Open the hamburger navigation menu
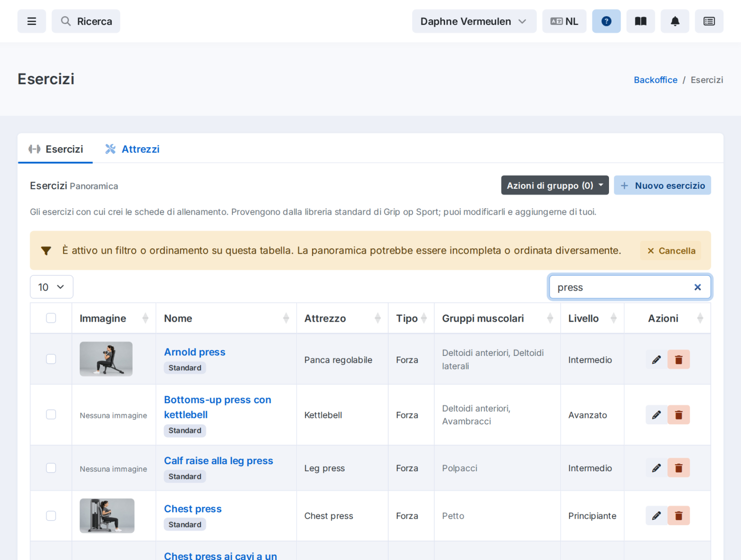 31,21
